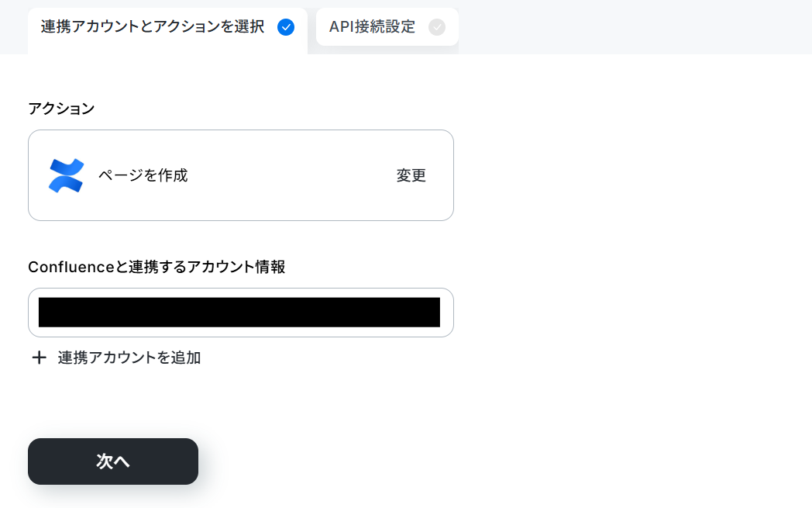Select the 連携アカウントとアクションを選択 tab

[168, 30]
